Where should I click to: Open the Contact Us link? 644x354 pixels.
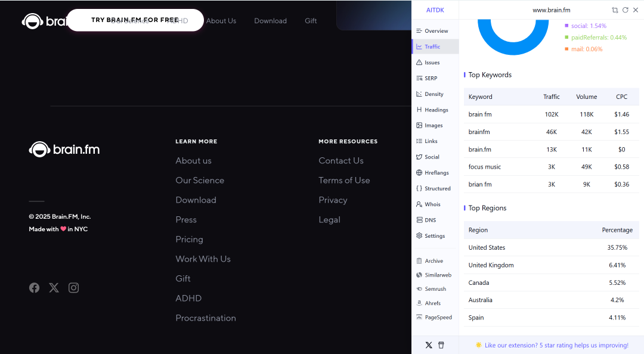[341, 160]
